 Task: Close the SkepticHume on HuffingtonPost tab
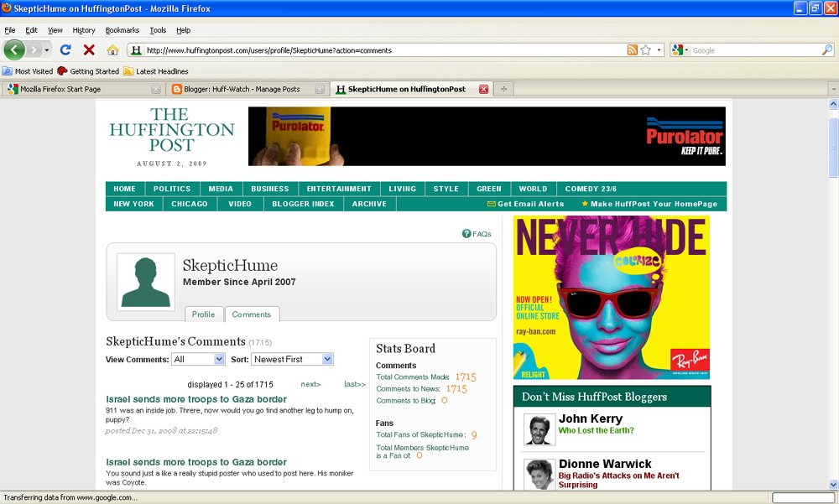tap(483, 90)
